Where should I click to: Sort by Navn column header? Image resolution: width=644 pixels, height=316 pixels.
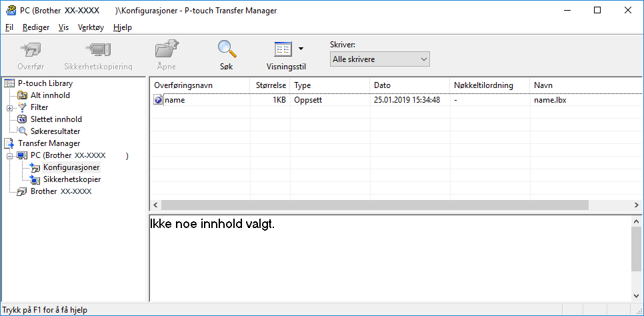[x=586, y=85]
